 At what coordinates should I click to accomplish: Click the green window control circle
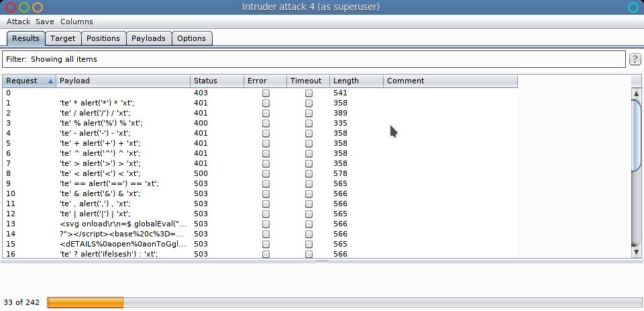(24, 7)
